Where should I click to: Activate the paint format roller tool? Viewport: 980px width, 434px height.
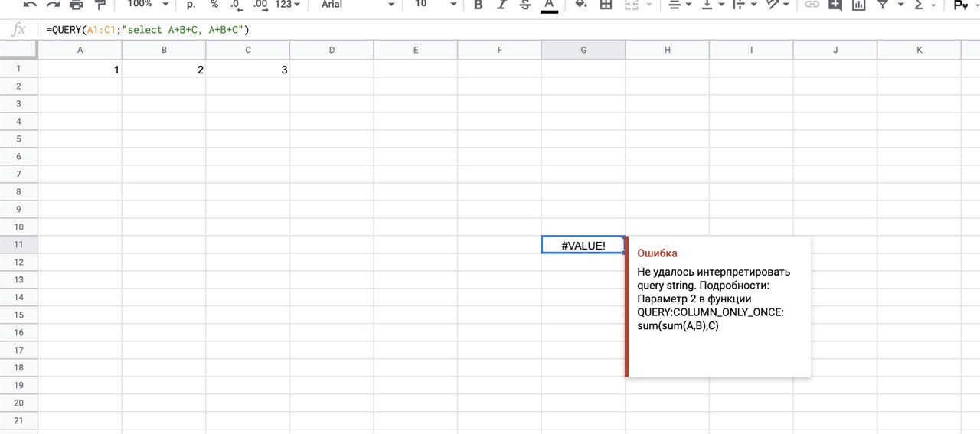click(x=100, y=5)
